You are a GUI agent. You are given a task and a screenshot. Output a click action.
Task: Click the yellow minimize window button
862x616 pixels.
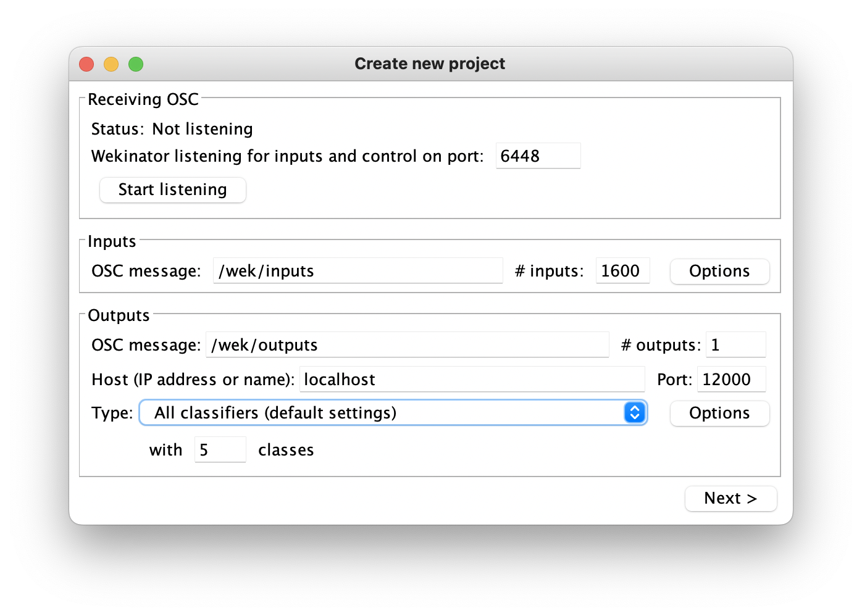(x=111, y=64)
